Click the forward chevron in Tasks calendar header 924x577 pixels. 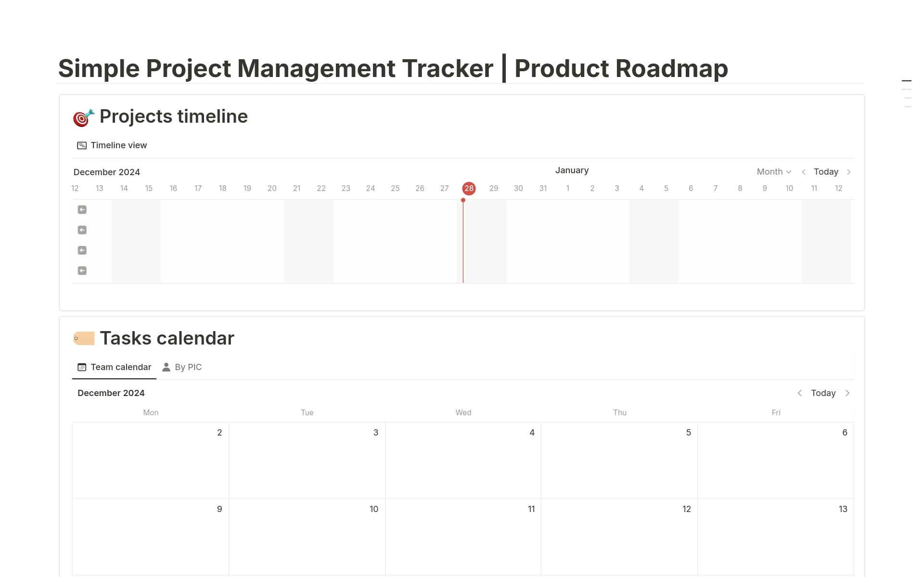tap(847, 393)
